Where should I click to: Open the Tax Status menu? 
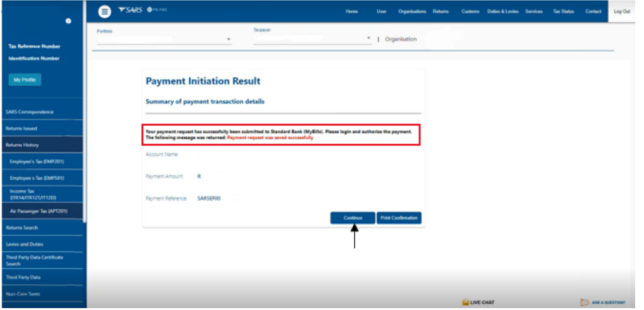[x=563, y=11]
